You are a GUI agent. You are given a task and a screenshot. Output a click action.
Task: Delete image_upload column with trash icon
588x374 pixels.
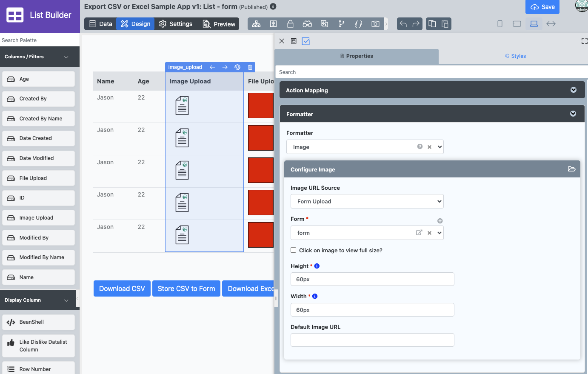250,67
